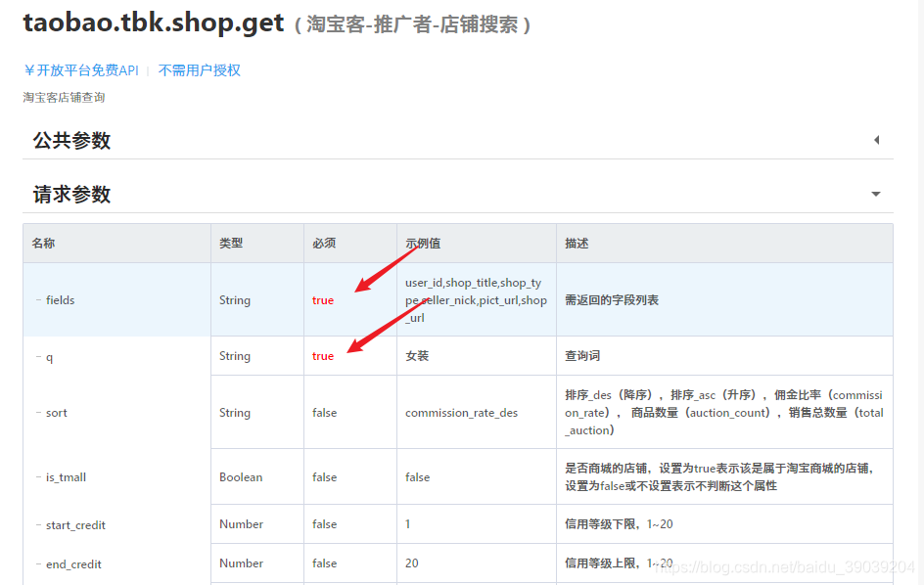
Task: Click the Number type in start_credit row
Action: click(x=241, y=524)
